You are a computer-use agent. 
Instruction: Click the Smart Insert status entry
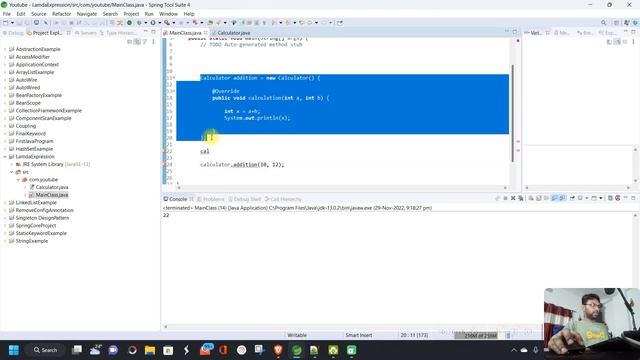(358, 336)
